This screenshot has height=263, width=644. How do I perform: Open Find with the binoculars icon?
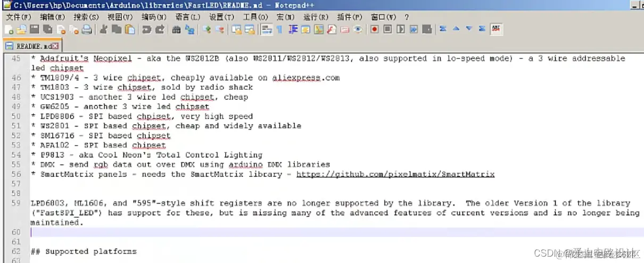(x=176, y=29)
